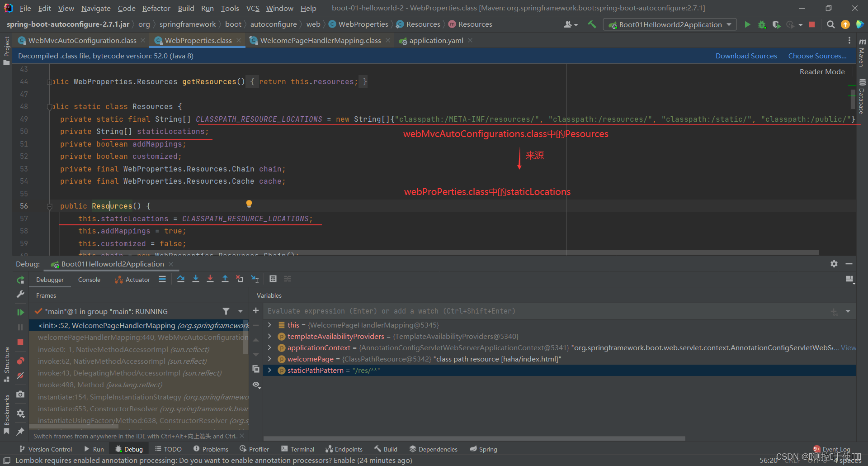Expand the 'this' variable node
The width and height of the screenshot is (868, 466).
click(270, 325)
